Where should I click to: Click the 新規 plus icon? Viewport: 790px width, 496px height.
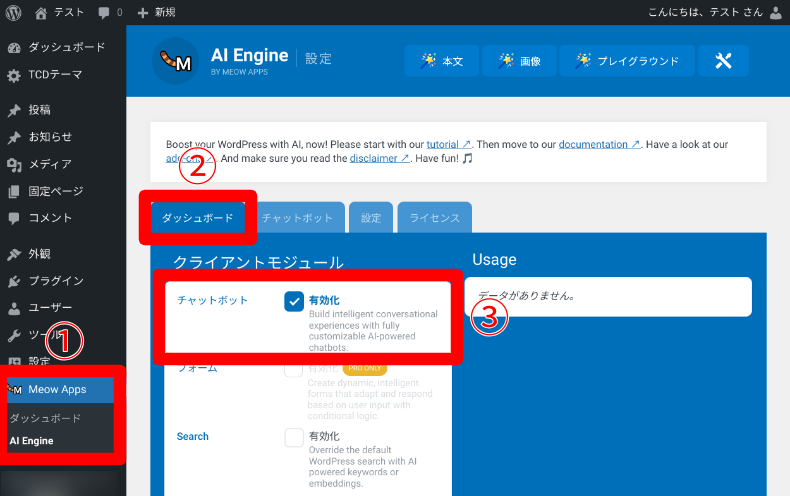tap(143, 13)
